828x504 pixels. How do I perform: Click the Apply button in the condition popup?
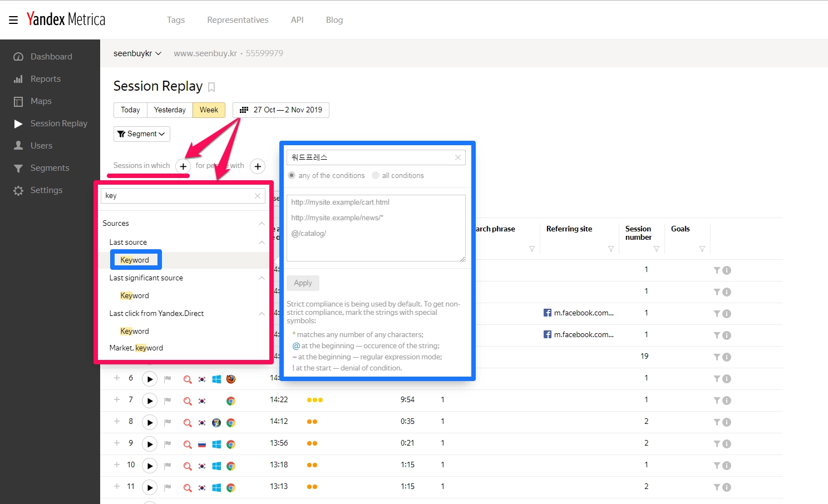tap(303, 283)
